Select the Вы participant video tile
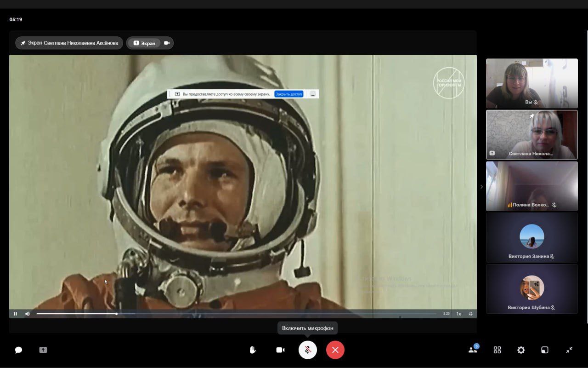Screen dimensions: 588x368 (532, 83)
